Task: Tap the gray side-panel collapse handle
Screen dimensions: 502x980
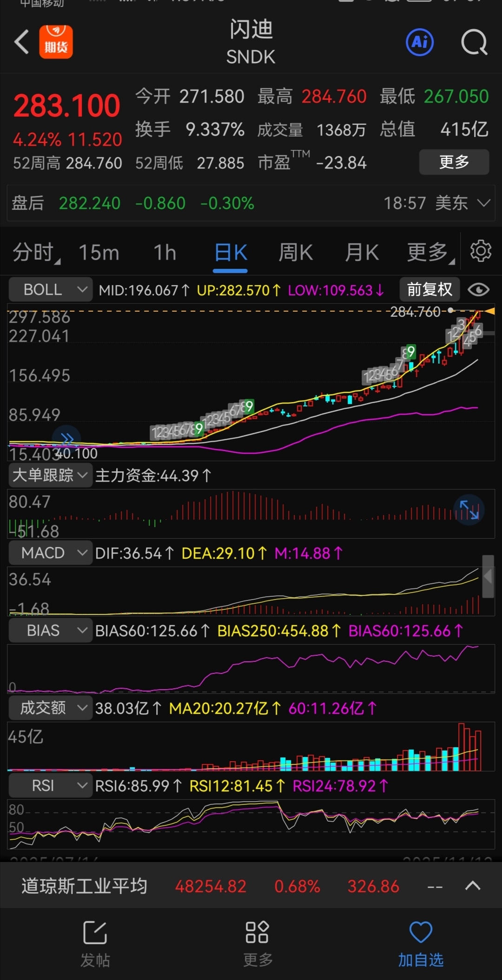Action: point(488,576)
